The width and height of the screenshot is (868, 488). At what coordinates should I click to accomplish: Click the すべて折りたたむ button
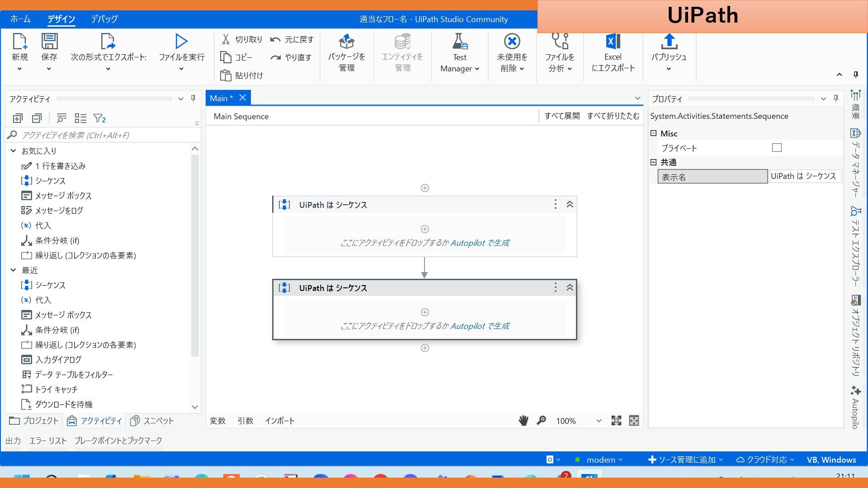pyautogui.click(x=613, y=116)
